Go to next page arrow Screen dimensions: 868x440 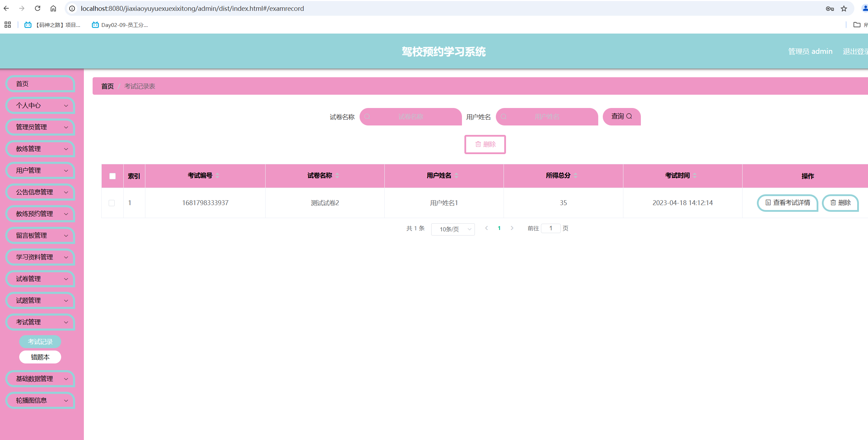point(512,228)
